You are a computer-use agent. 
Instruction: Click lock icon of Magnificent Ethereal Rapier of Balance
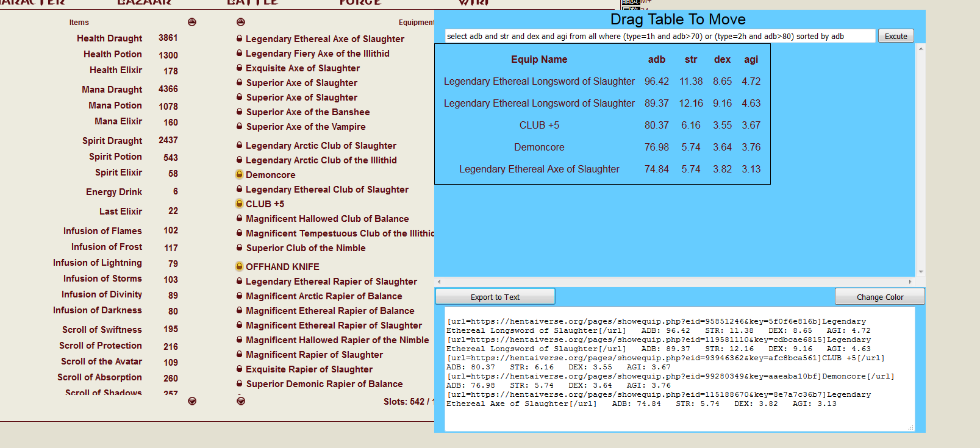240,310
